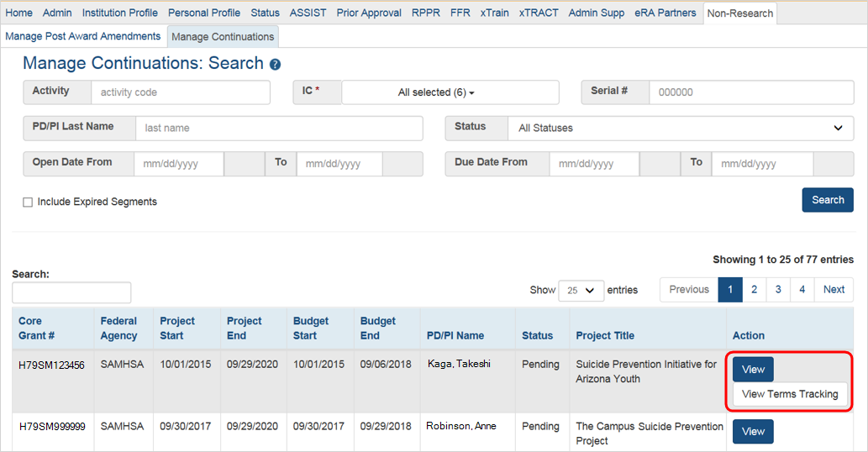Tick the Include Expired Segments checkbox
This screenshot has width=868, height=452.
[28, 202]
